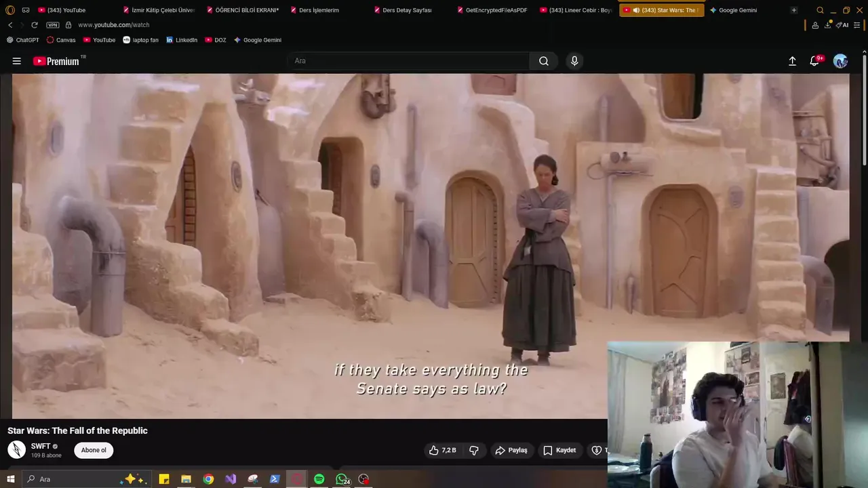This screenshot has width=868, height=488.
Task: Open the SWFT channel avatar
Action: tap(16, 449)
